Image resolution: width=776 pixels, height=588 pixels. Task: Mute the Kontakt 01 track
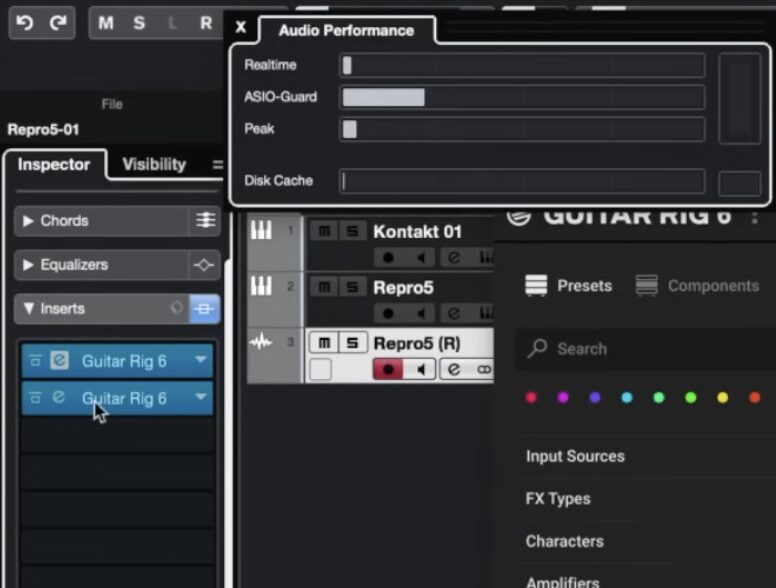(324, 232)
